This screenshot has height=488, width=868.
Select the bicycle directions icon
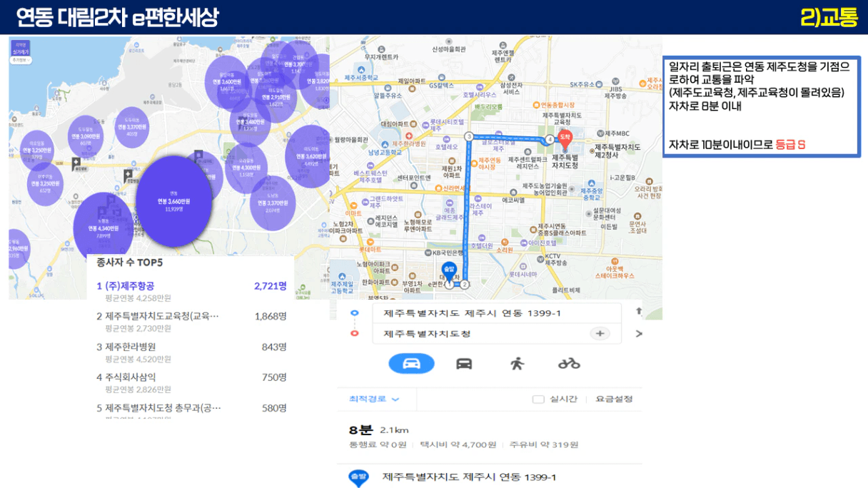coord(569,363)
